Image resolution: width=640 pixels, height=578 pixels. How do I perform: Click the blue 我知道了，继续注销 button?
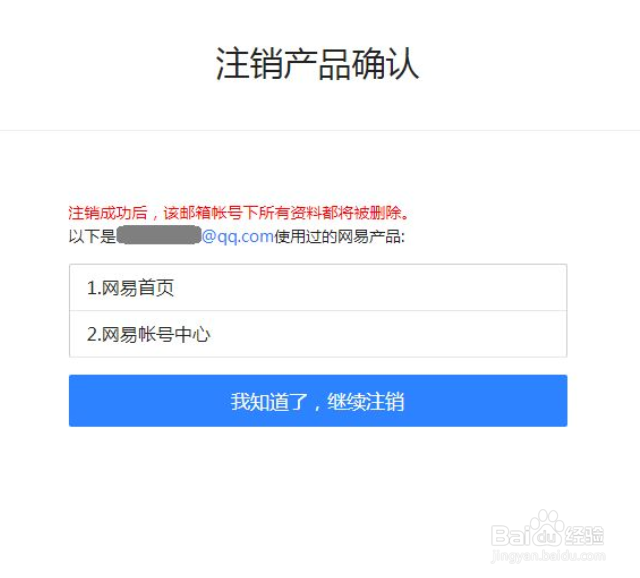coord(318,401)
